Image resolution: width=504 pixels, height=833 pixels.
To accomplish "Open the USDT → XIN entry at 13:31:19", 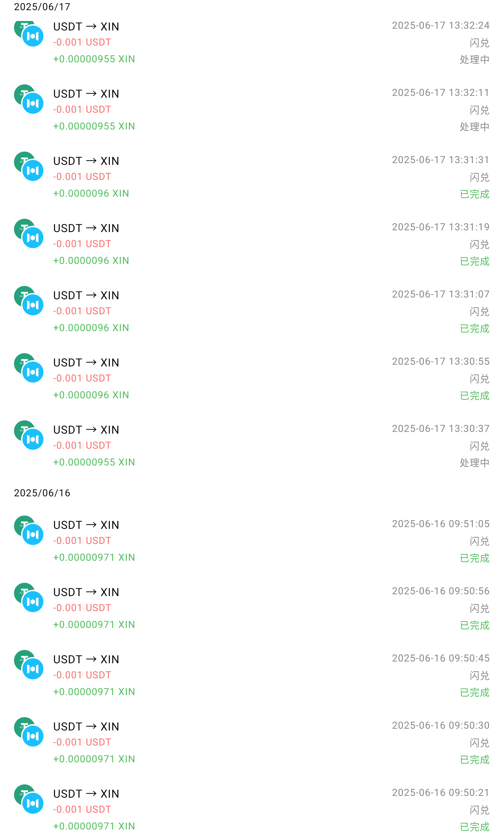I will [252, 244].
